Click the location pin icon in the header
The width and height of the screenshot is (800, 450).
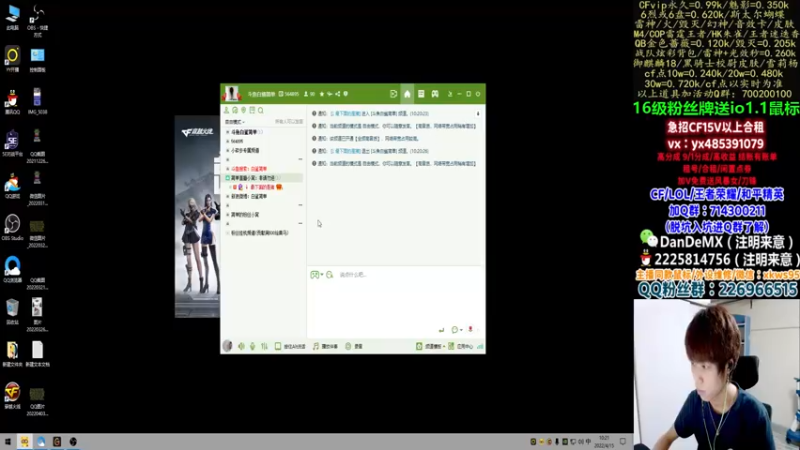[346, 94]
